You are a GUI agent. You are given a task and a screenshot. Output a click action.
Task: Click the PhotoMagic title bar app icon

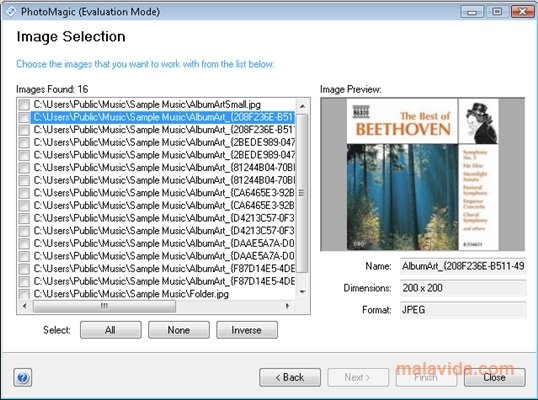click(11, 11)
